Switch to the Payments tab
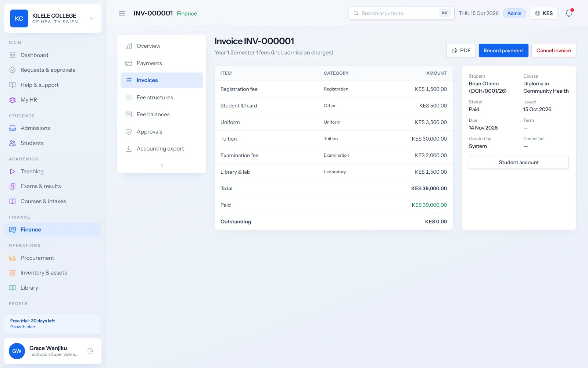Screen dimensions: 588x368 click(162, 63)
